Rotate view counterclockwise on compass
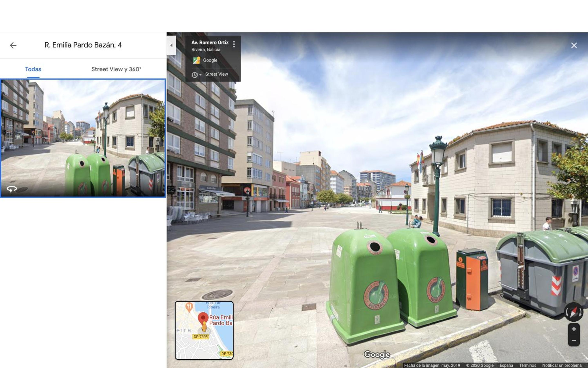Screen dimensions: 588x368 pos(567,312)
